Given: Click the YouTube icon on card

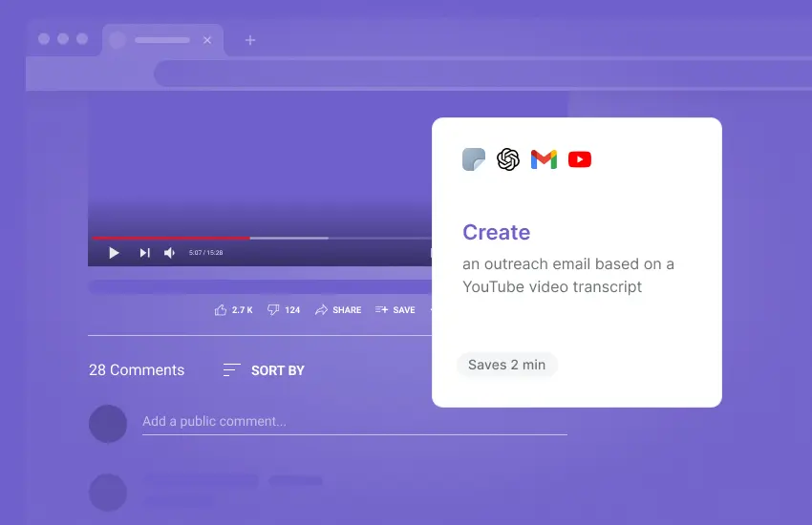Looking at the screenshot, I should click(580, 159).
